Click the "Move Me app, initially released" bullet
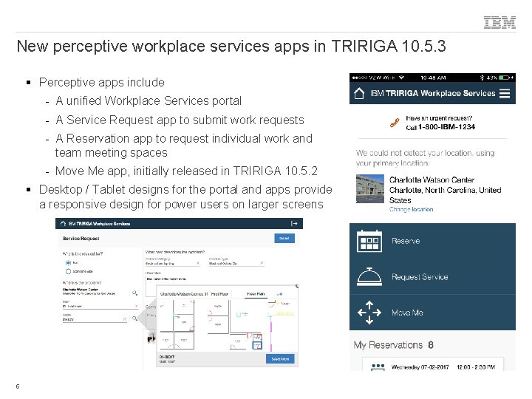 186,171
